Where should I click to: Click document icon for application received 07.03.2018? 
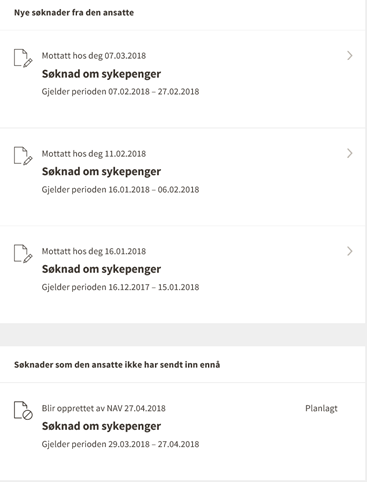23,58
